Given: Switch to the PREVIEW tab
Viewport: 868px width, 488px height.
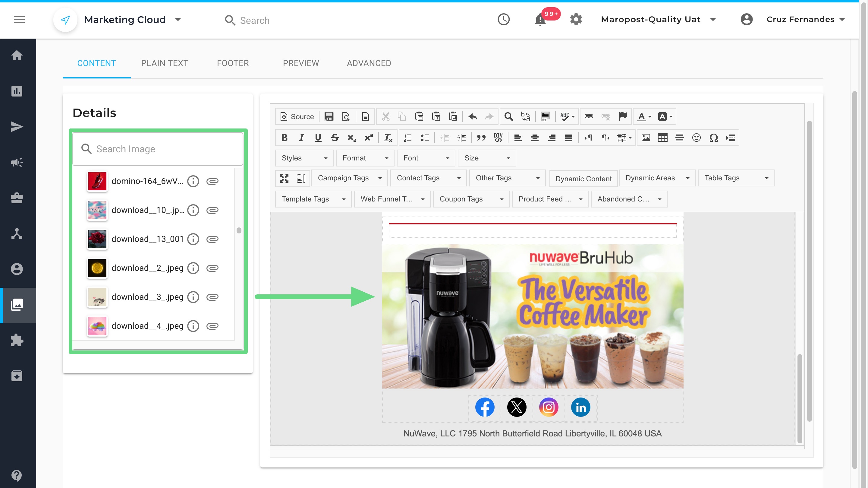Looking at the screenshot, I should click(x=300, y=63).
